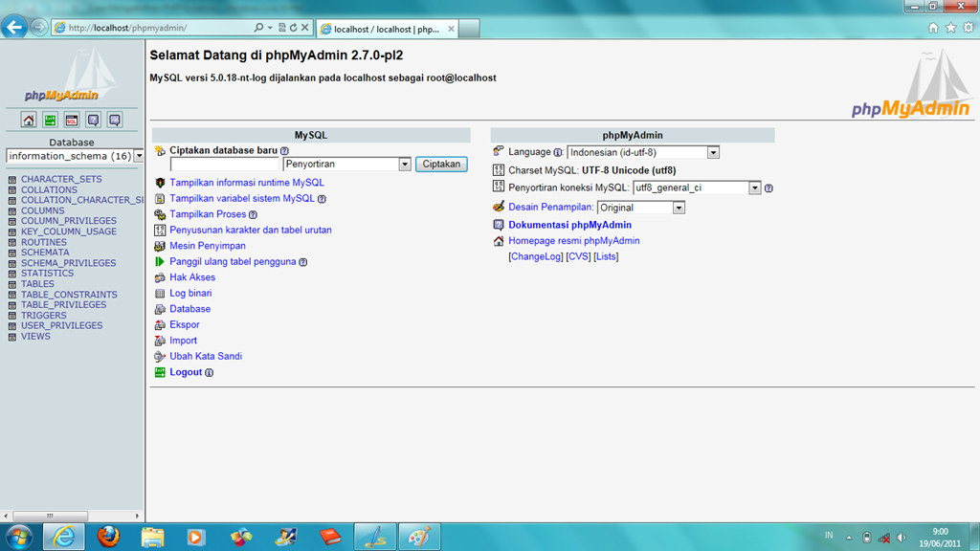Open the Penyortiran collation dropdown
The height and width of the screenshot is (551, 980).
pos(346,165)
